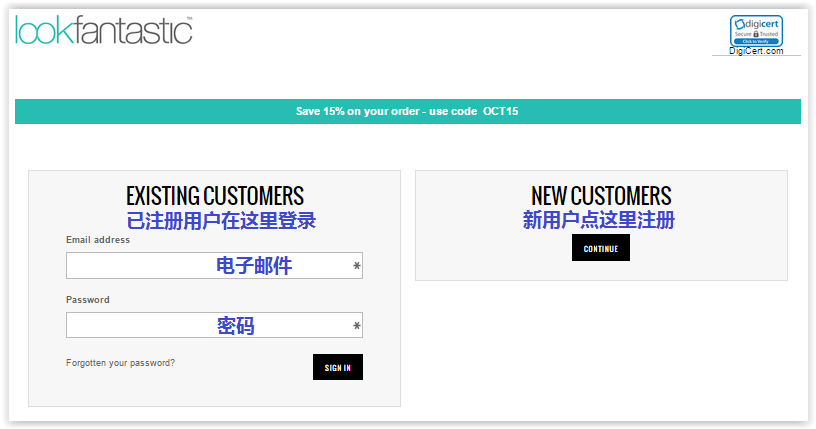Click the New Customers heading

[x=601, y=196]
